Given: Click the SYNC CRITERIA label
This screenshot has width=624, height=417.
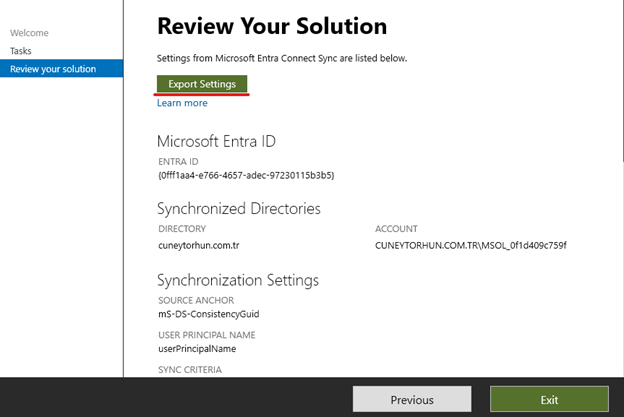Looking at the screenshot, I should pyautogui.click(x=190, y=370).
